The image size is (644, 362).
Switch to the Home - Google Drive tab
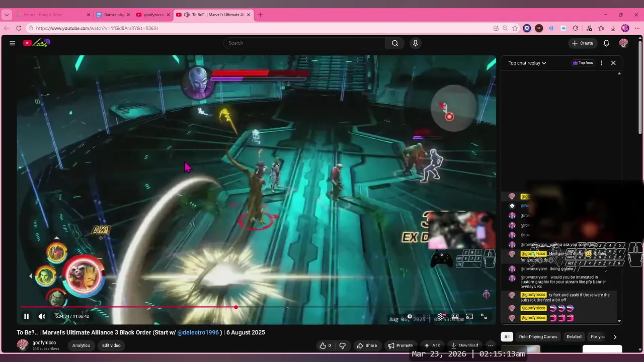53,15
